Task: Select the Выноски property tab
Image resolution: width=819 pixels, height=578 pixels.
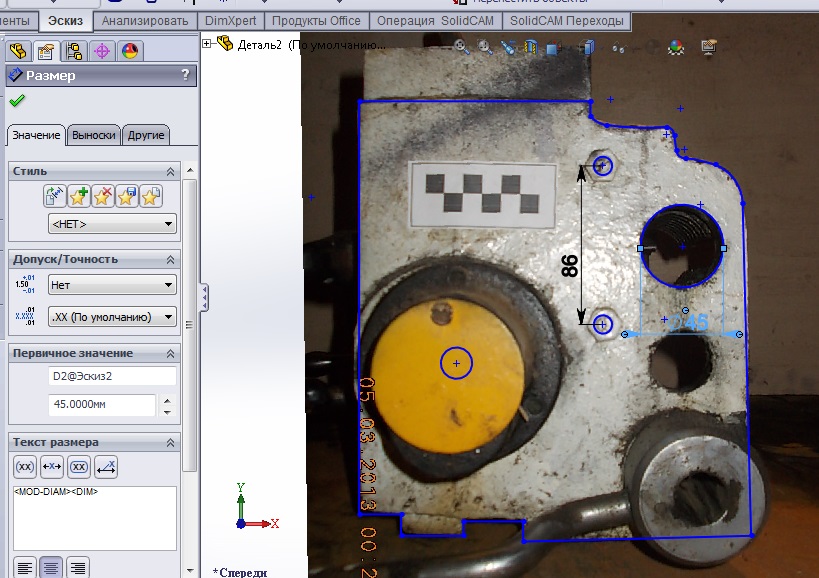Action: 93,135
